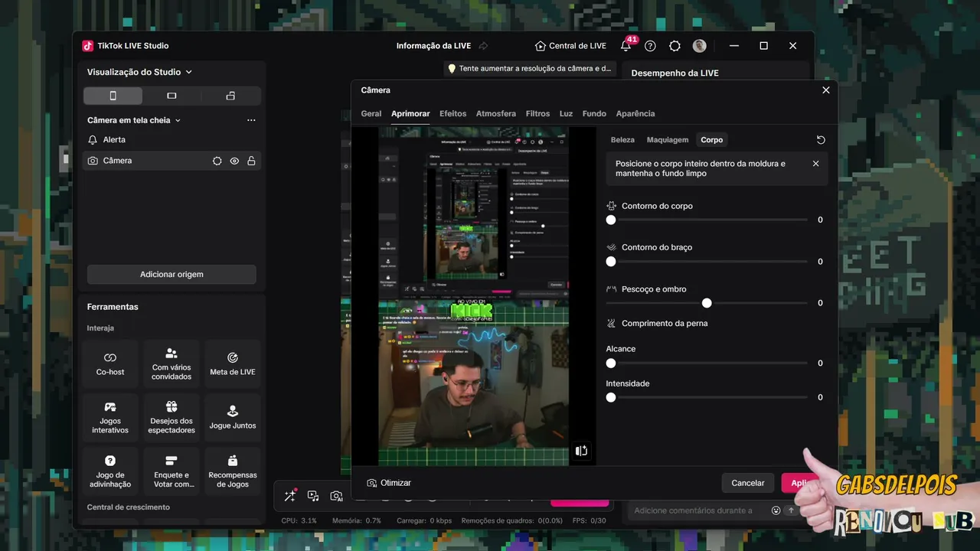Send comment with the arrow button
The image size is (980, 551).
coord(791,510)
